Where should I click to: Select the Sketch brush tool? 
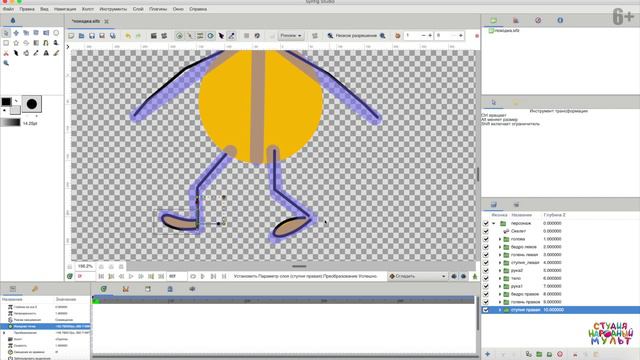(x=56, y=53)
